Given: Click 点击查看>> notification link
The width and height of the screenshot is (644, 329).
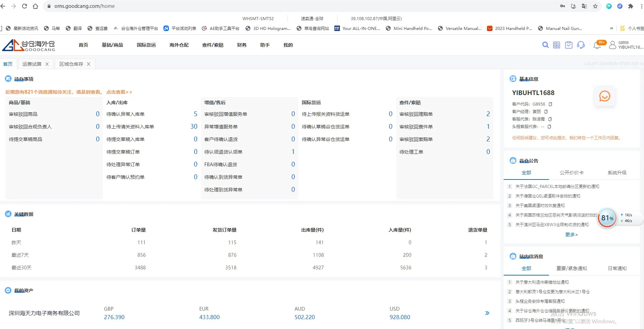Looking at the screenshot, I should (119, 92).
